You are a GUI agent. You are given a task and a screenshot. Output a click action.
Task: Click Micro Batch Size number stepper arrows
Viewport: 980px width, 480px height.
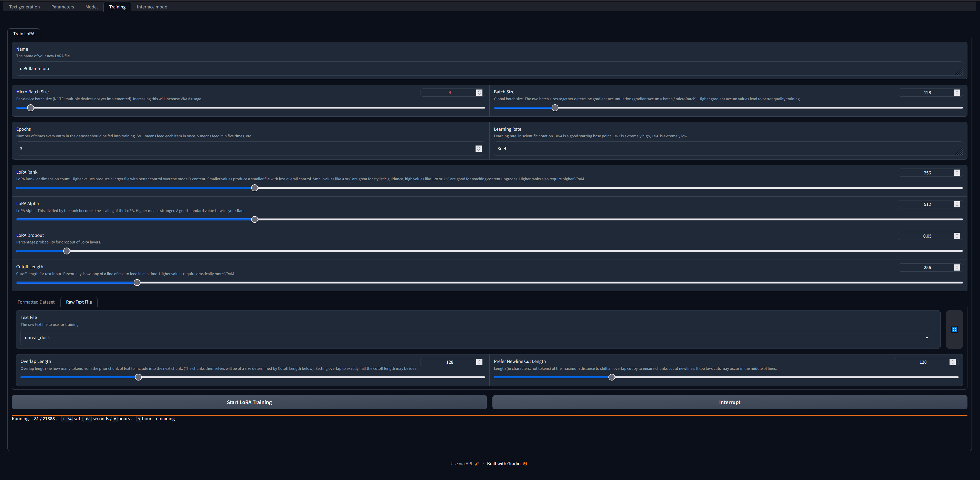click(479, 93)
